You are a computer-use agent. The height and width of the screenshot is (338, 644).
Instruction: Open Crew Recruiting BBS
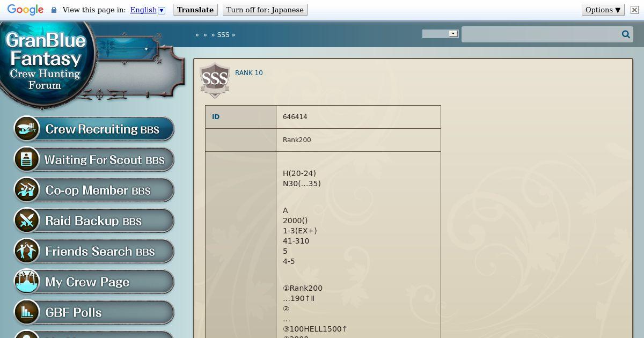(x=94, y=129)
